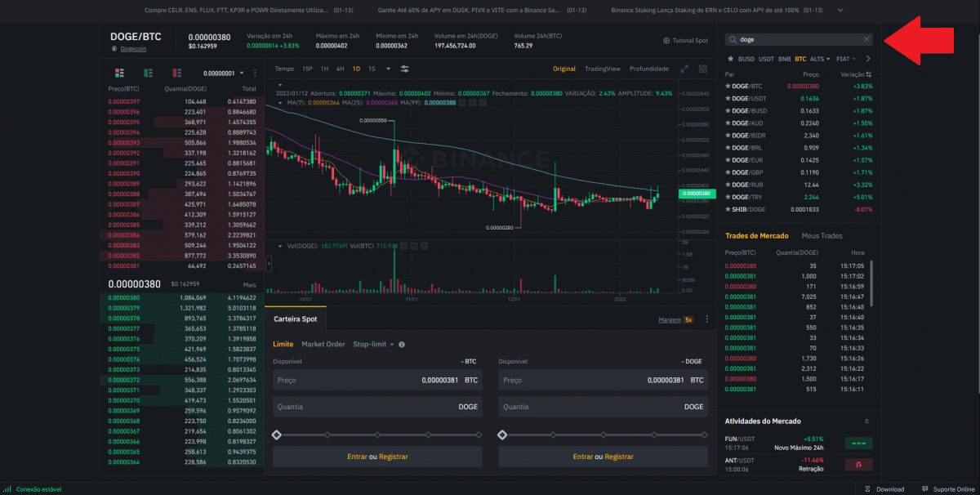Viewport: 980px width, 495px height.
Task: Open order book more-options menu
Action: pos(255,73)
